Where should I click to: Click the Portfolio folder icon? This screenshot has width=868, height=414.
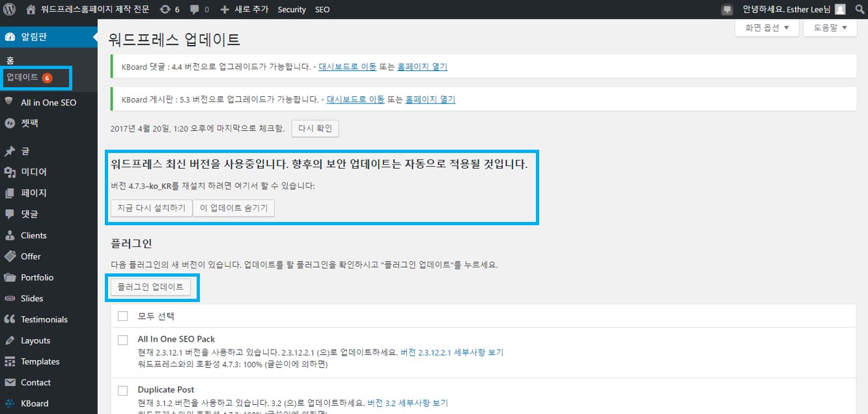click(x=10, y=277)
